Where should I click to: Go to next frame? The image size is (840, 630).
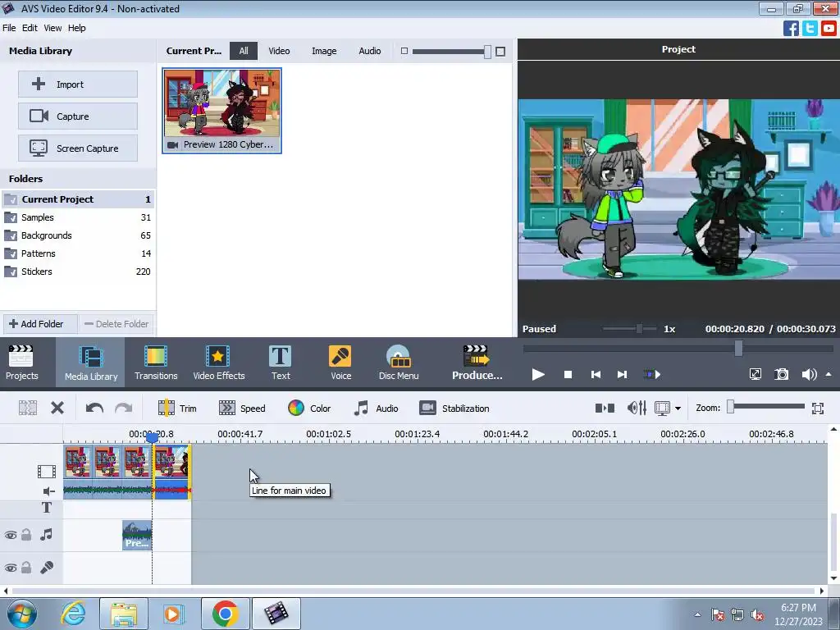point(622,374)
